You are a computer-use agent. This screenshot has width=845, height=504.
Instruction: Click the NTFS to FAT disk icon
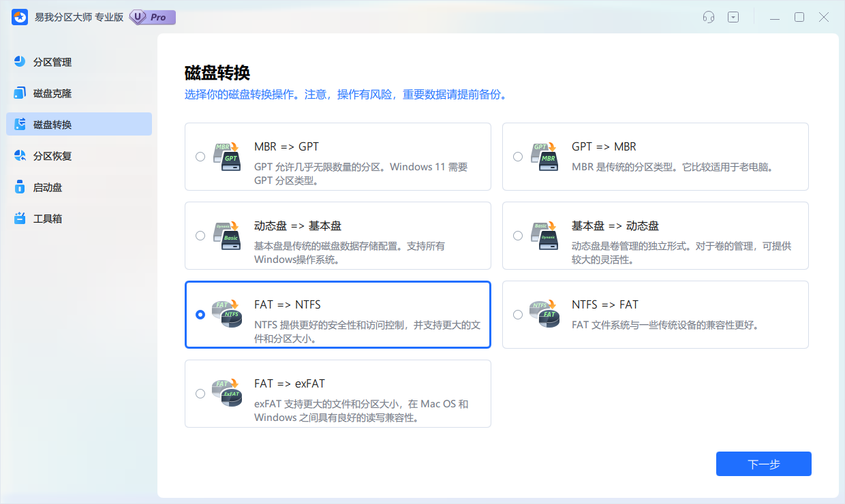point(544,315)
